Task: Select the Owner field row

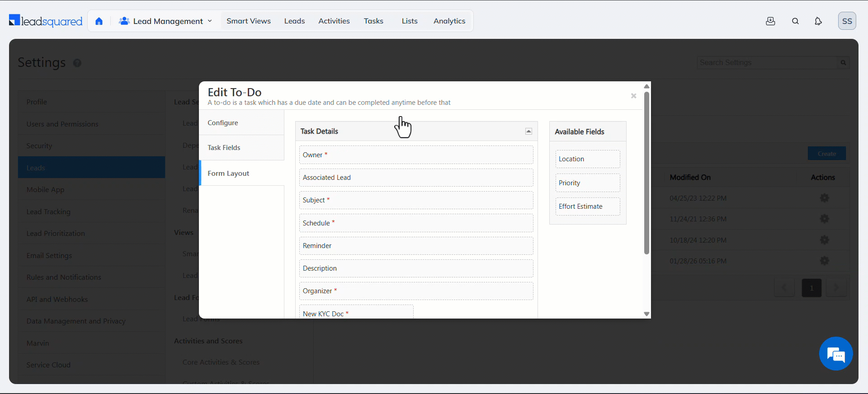Action: click(x=416, y=155)
